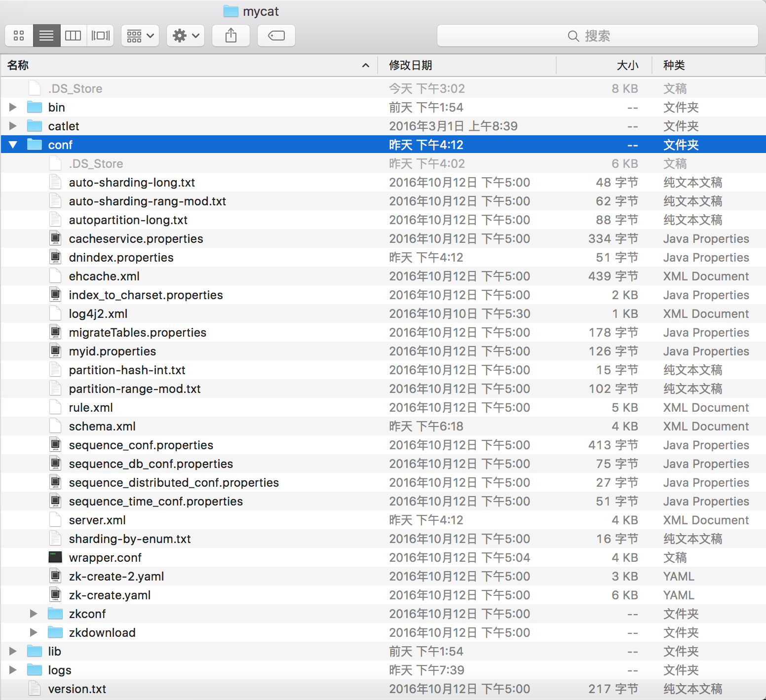
Task: Switch to Cover Flow view
Action: [101, 36]
